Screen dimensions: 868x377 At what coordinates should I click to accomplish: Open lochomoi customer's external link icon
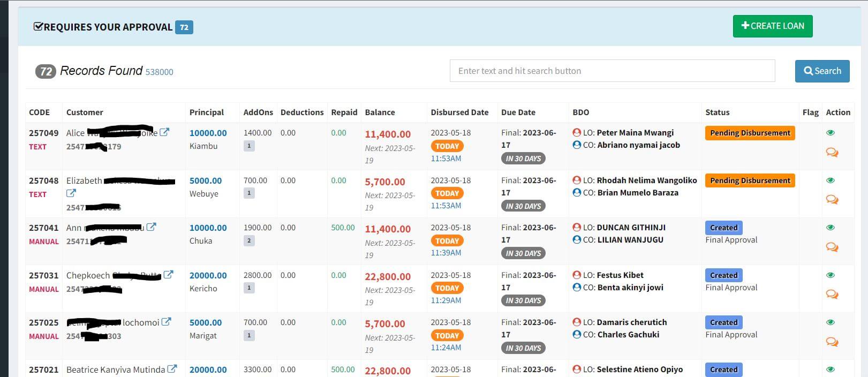click(x=167, y=322)
